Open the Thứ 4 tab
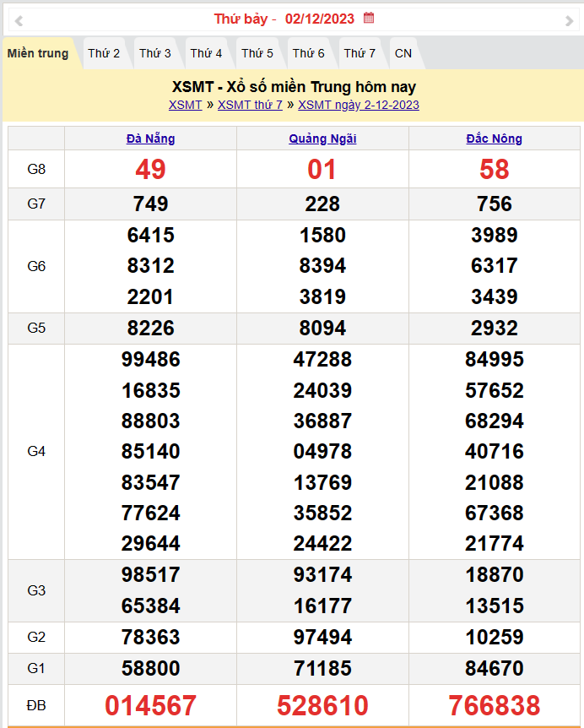This screenshot has height=728, width=584. pyautogui.click(x=206, y=53)
